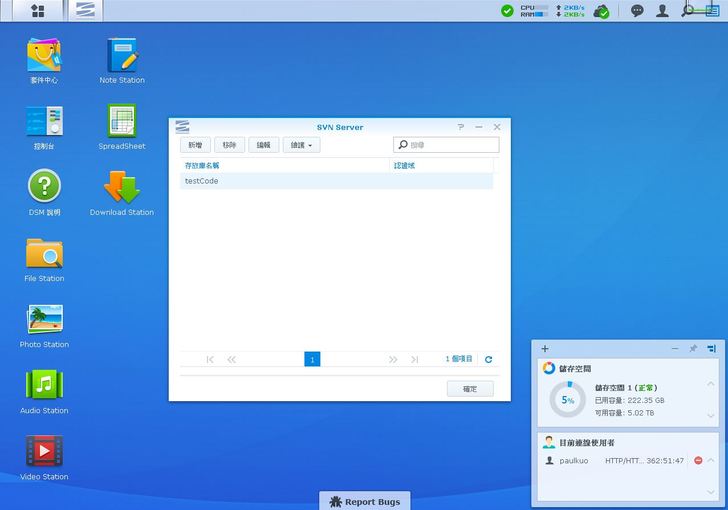Viewport: 728px width, 510px height.
Task: Open the Note Station desktop icon
Action: 122,56
